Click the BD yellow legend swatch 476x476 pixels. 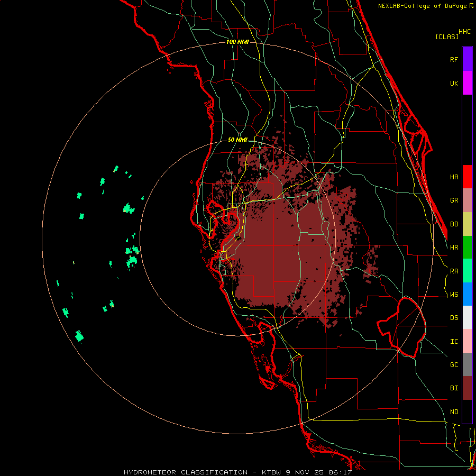[x=467, y=224]
